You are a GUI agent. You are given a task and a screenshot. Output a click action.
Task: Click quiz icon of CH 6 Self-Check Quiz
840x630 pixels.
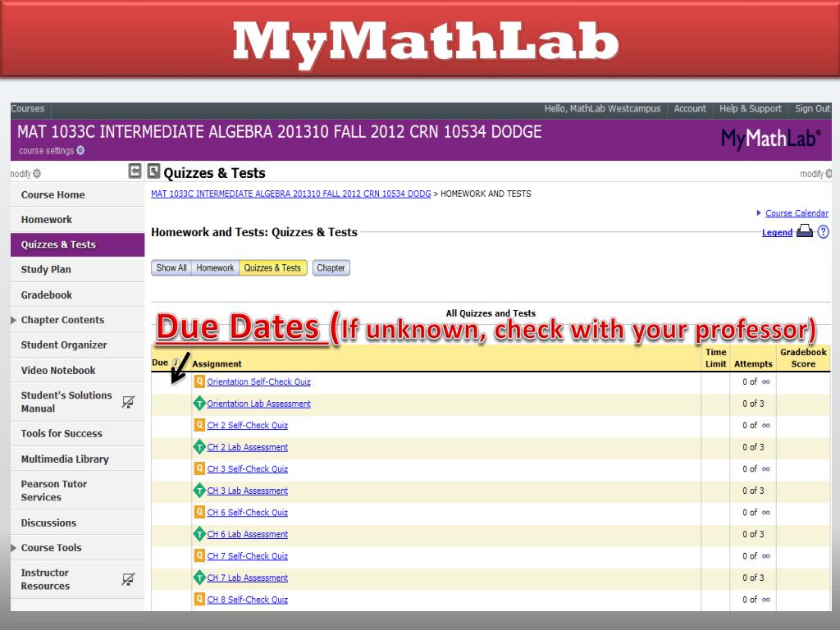(199, 513)
